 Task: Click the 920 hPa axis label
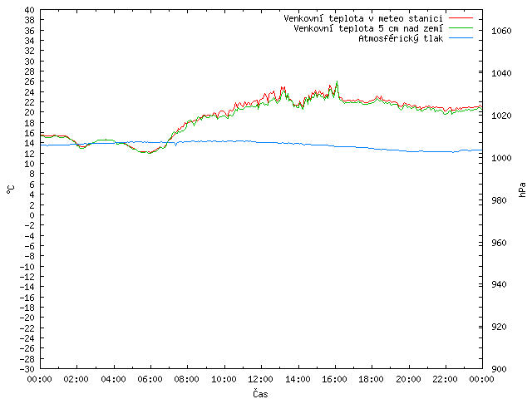[499, 327]
